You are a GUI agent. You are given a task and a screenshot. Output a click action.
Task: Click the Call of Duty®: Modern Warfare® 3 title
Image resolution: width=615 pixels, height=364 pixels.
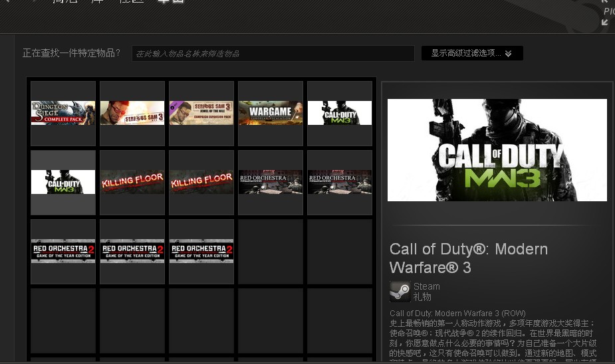pos(468,258)
